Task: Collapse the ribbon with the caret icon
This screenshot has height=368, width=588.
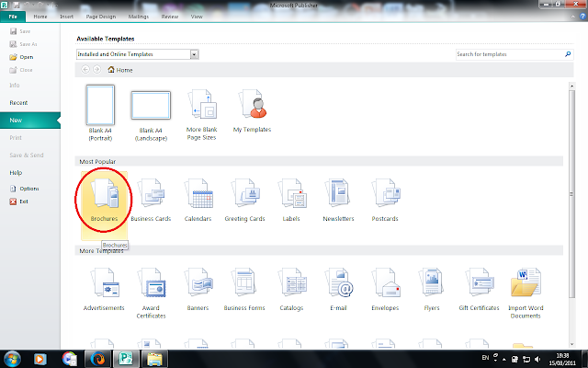Action: pos(572,17)
